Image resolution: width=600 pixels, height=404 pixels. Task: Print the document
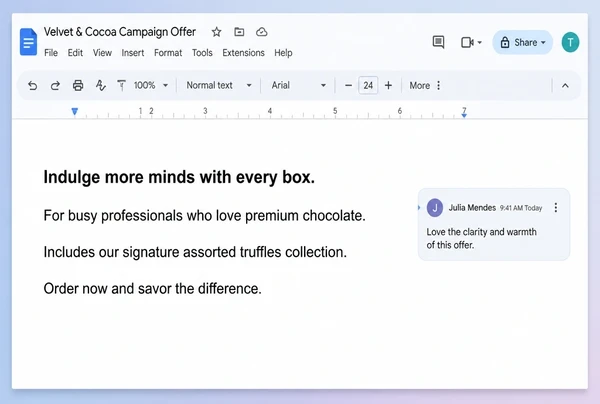point(78,85)
